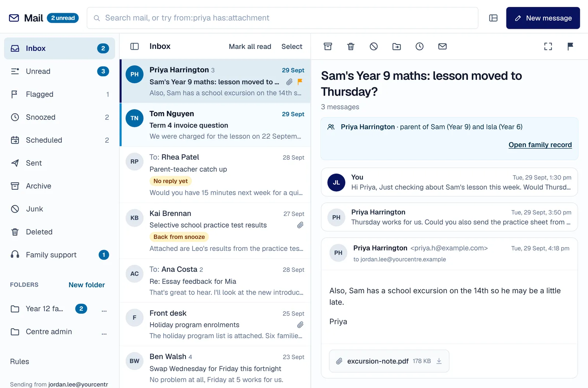Open family record link
The height and width of the screenshot is (388, 588).
[540, 145]
